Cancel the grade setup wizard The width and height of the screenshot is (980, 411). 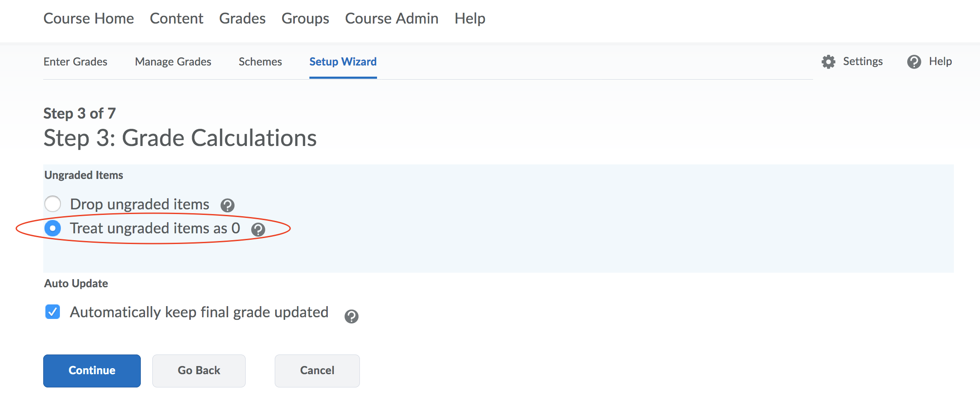click(317, 370)
